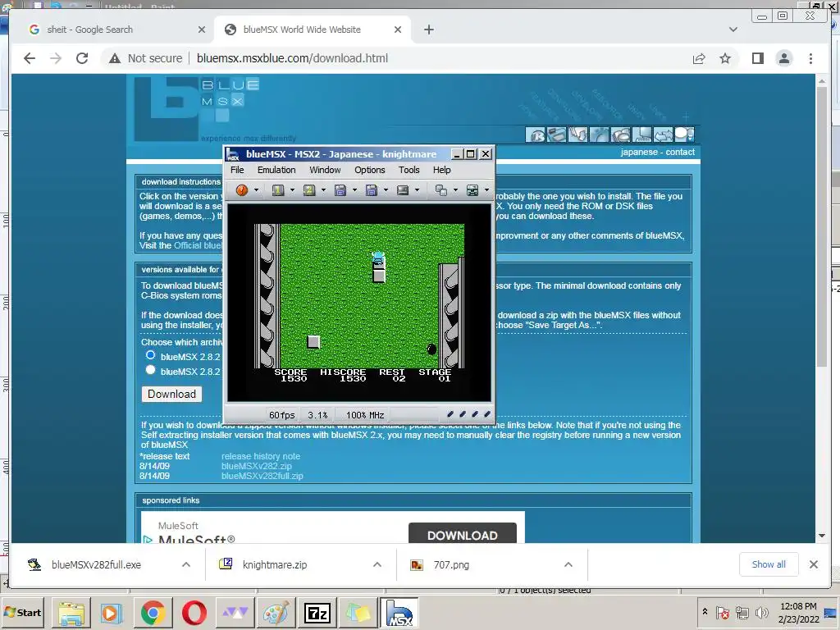Screen dimensions: 840x630
Task: Open a new Chrome tab
Action: coord(428,30)
